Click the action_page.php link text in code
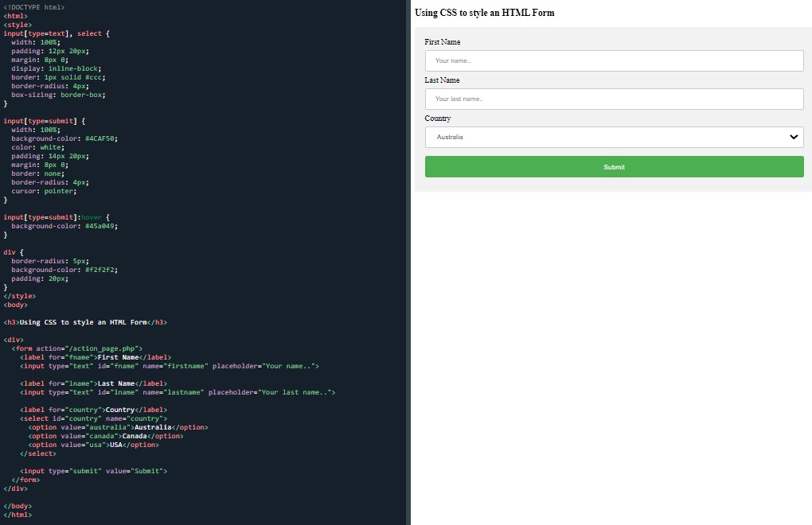 pos(107,348)
